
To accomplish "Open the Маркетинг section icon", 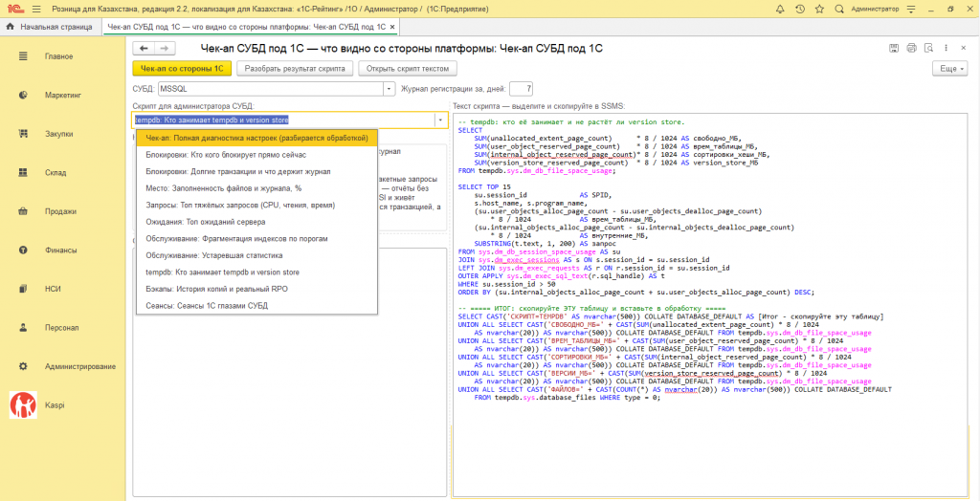I will pos(23,95).
